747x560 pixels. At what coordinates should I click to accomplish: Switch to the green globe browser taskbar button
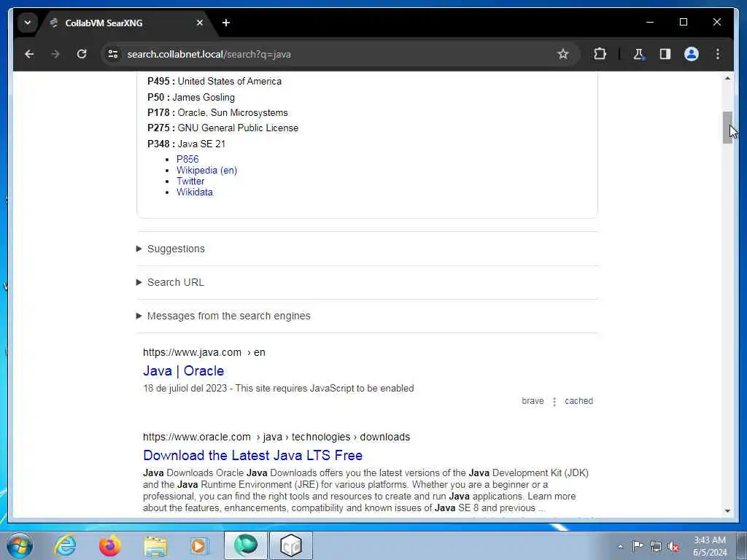[x=245, y=545]
